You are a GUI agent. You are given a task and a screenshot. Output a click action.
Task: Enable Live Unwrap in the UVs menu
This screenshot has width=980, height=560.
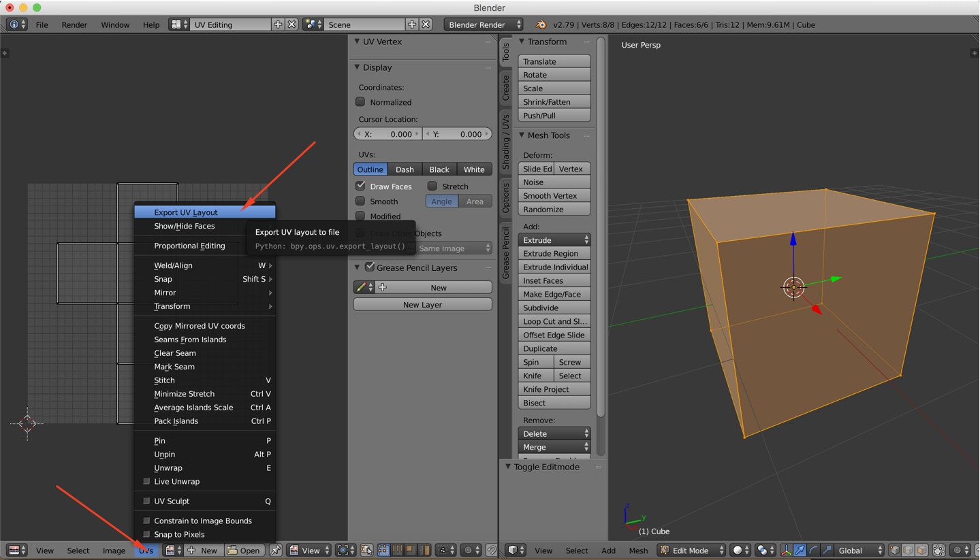[146, 481]
